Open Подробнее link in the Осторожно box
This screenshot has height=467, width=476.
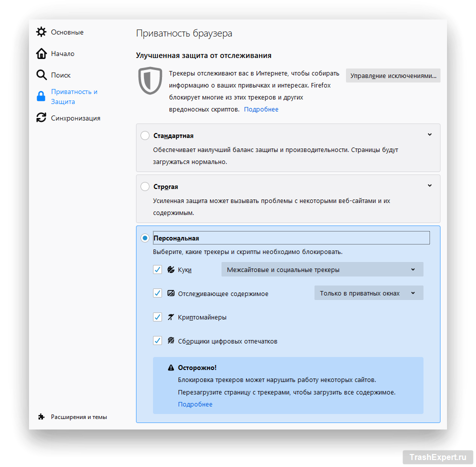[195, 404]
